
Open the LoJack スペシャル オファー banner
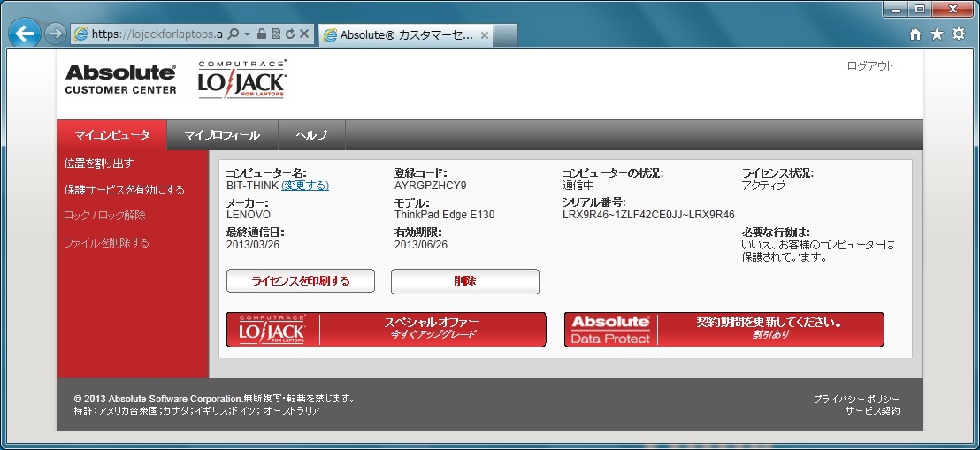pos(387,330)
